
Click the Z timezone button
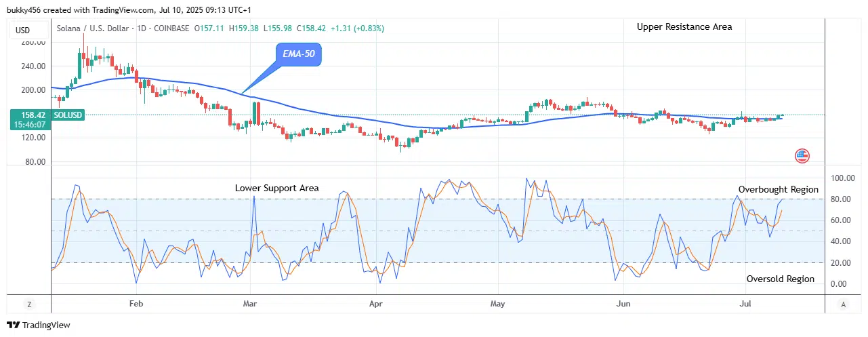click(29, 304)
